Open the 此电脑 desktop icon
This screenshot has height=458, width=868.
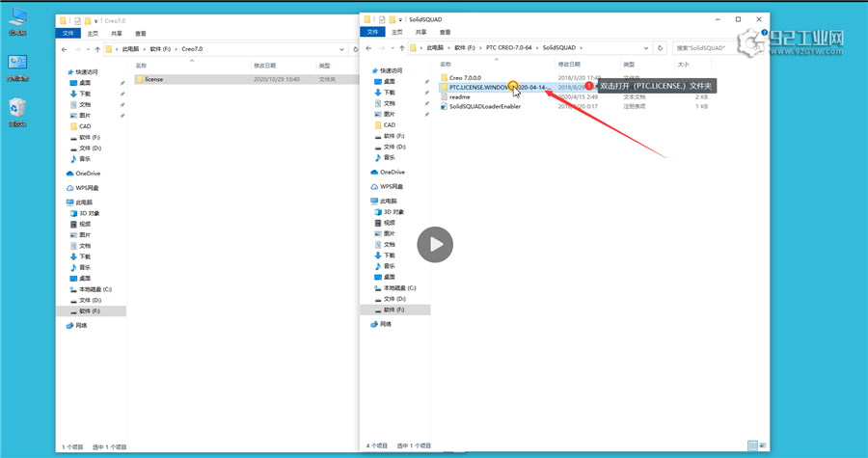click(x=17, y=21)
